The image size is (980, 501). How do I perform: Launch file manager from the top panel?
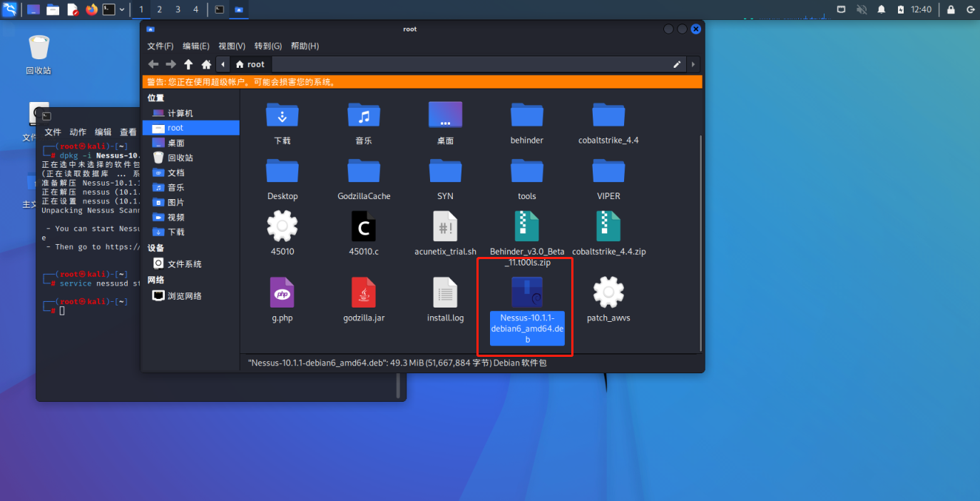[53, 9]
